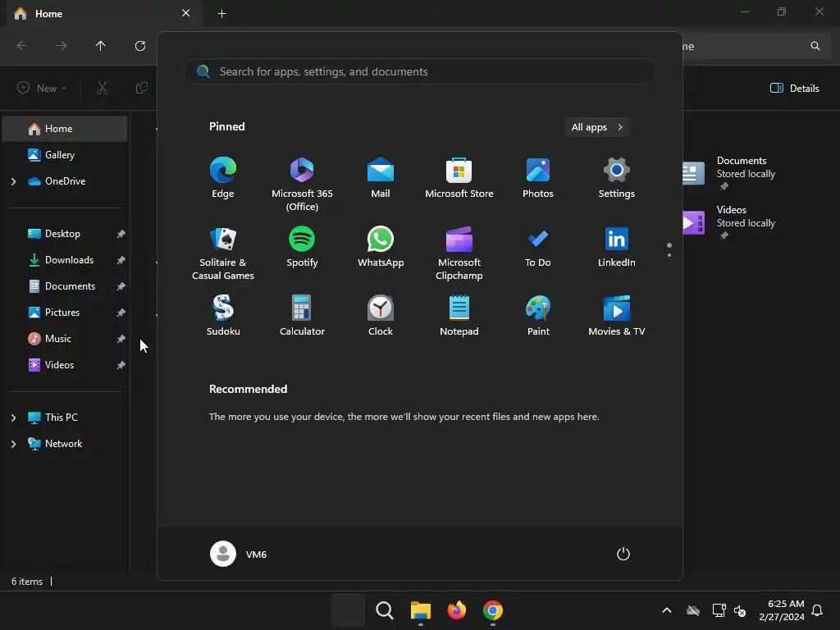Open Microsoft Store from the Start menu
This screenshot has width=840, height=630.
tap(459, 178)
